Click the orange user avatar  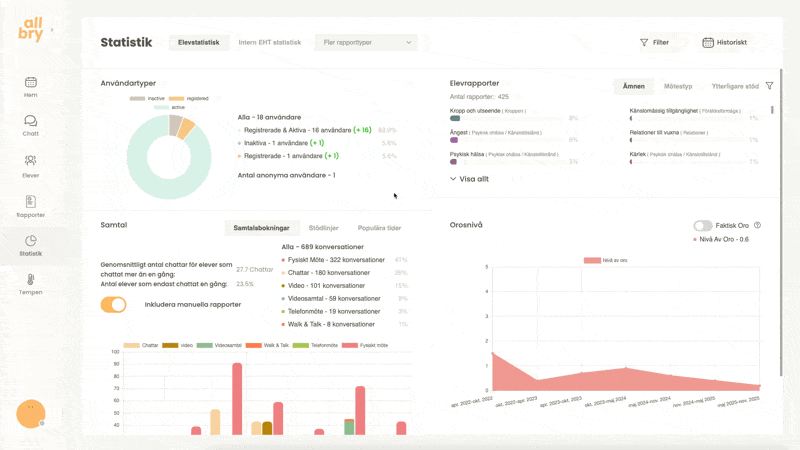click(x=31, y=413)
